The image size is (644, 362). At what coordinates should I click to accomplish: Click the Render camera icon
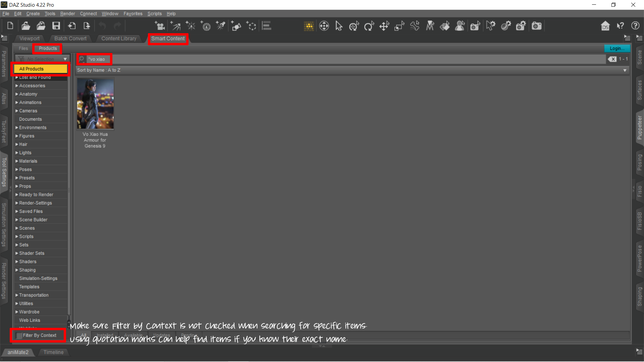click(537, 26)
